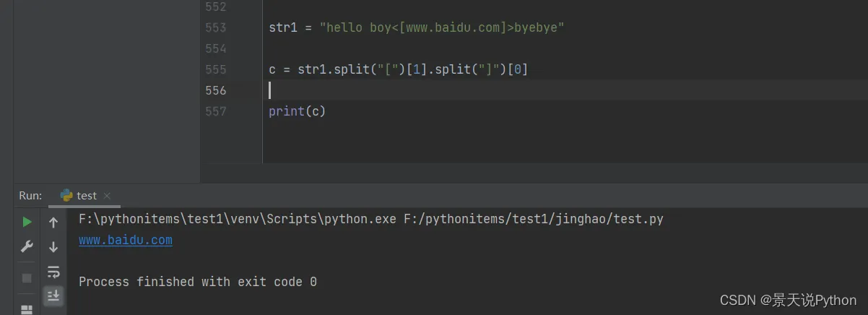
Task: Click the Restore Layout icon
Action: (27, 309)
